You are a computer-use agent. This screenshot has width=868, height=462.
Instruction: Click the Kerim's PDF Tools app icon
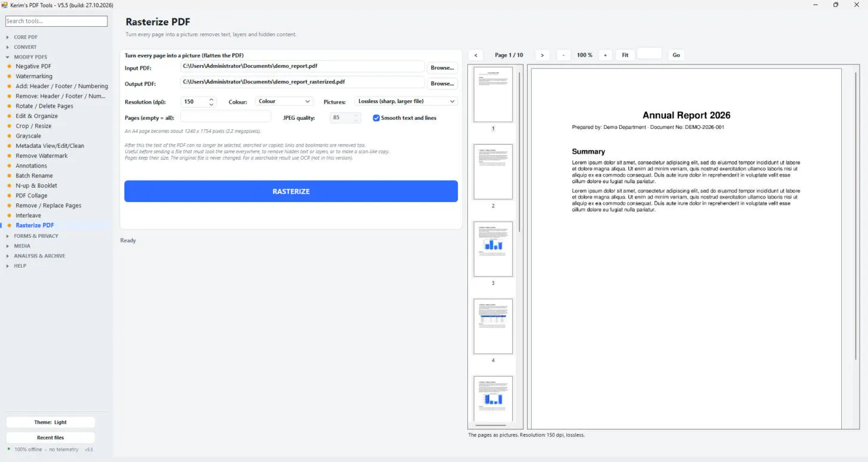pyautogui.click(x=5, y=5)
